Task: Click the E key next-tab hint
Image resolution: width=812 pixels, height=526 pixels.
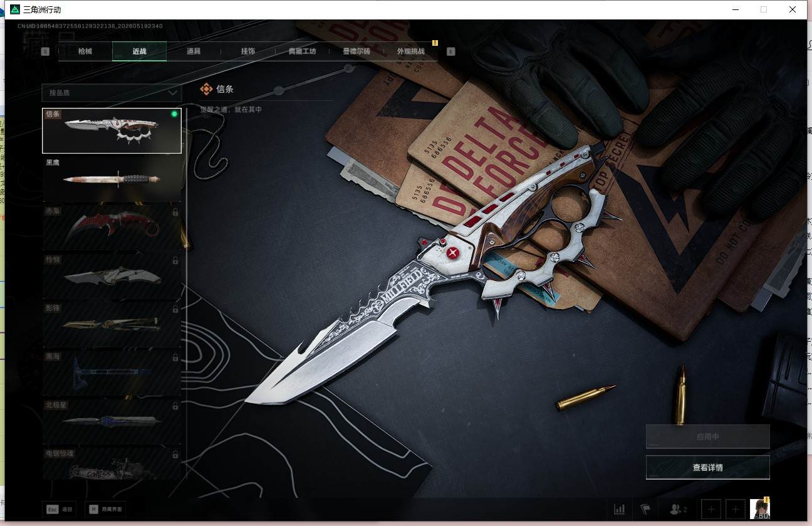Action: (x=451, y=51)
